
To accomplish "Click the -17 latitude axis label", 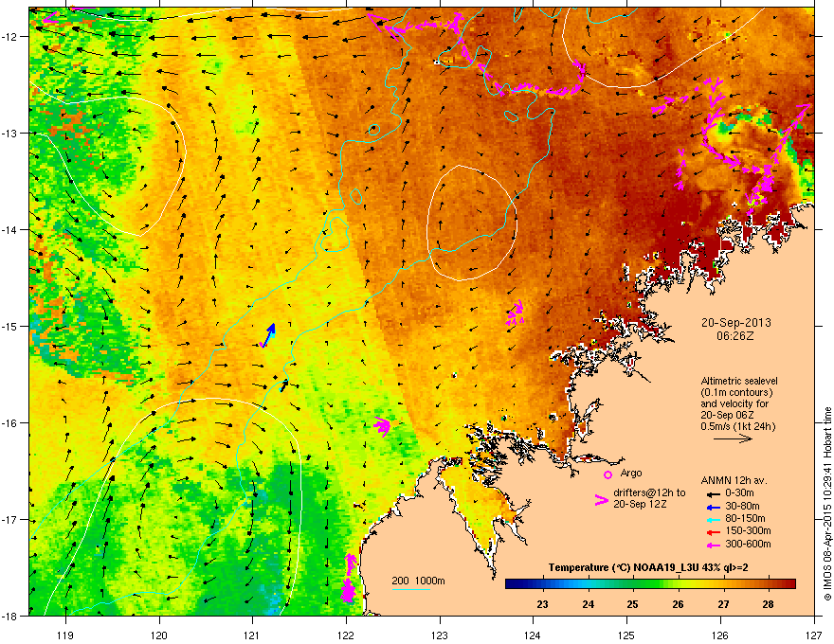I will pyautogui.click(x=10, y=520).
